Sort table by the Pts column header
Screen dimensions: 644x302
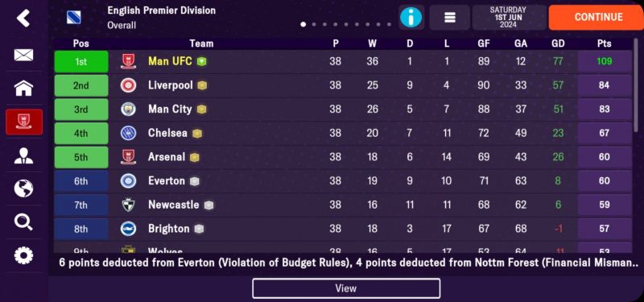(605, 43)
